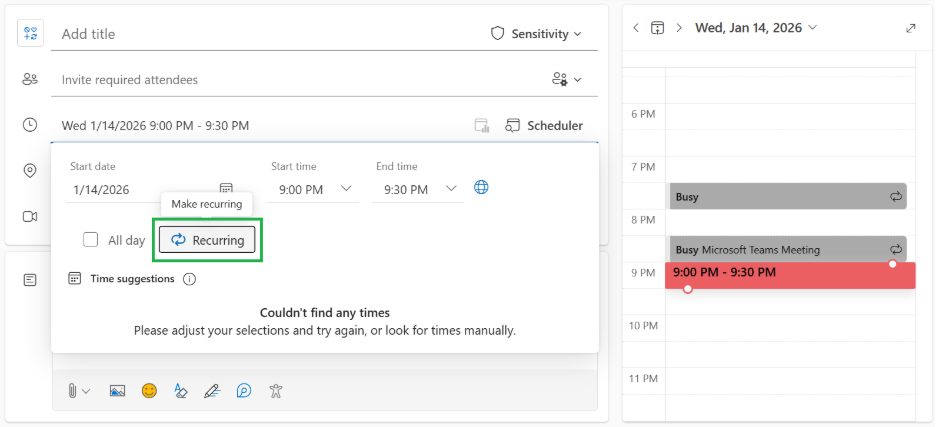The width and height of the screenshot is (936, 427).
Task: Click the video camera meeting icon
Action: 30,216
